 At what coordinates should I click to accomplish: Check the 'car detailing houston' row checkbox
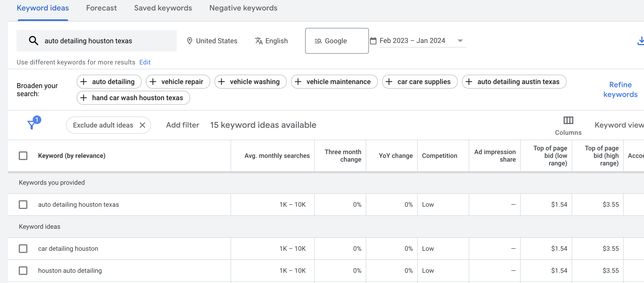(23, 249)
